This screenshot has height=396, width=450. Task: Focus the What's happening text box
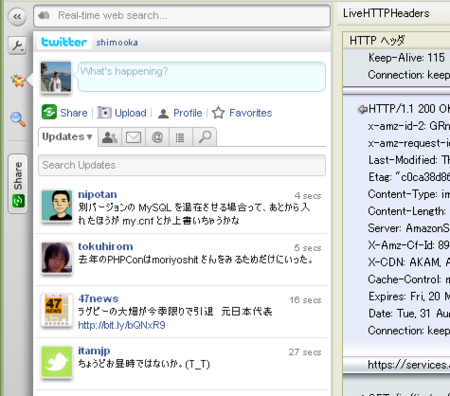(202, 76)
